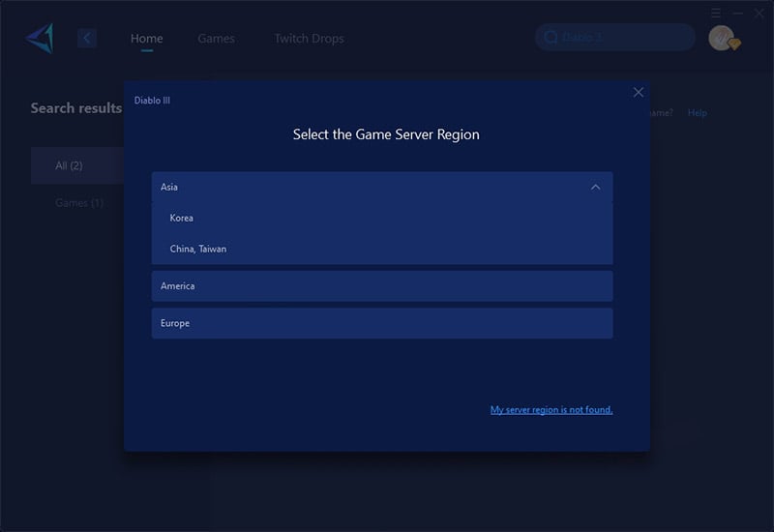Image resolution: width=774 pixels, height=532 pixels.
Task: Minimize the application window
Action: pyautogui.click(x=737, y=14)
